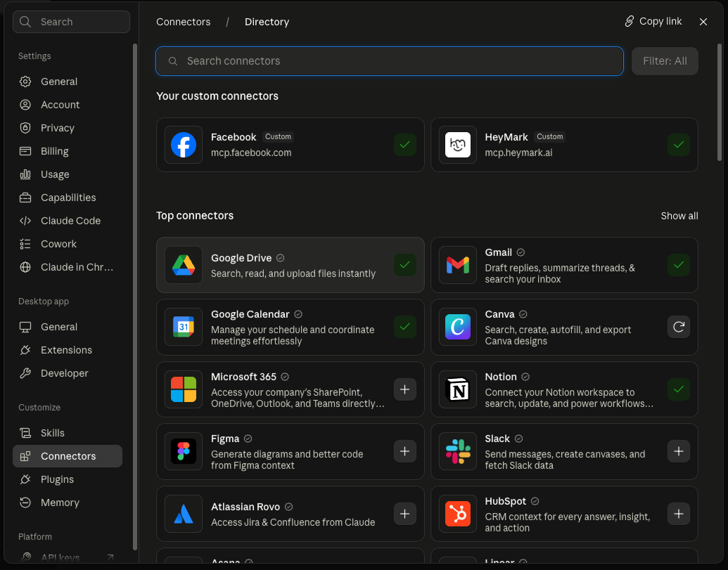Open Account settings
This screenshot has width=728, height=570.
pos(68,105)
